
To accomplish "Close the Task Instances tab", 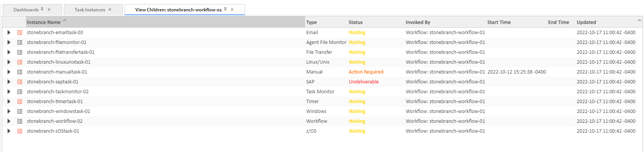I will coord(110,10).
